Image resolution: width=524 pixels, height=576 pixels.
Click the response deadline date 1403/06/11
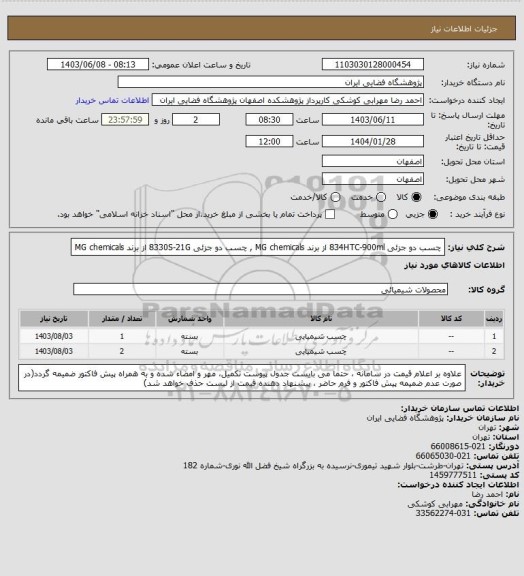pyautogui.click(x=373, y=120)
